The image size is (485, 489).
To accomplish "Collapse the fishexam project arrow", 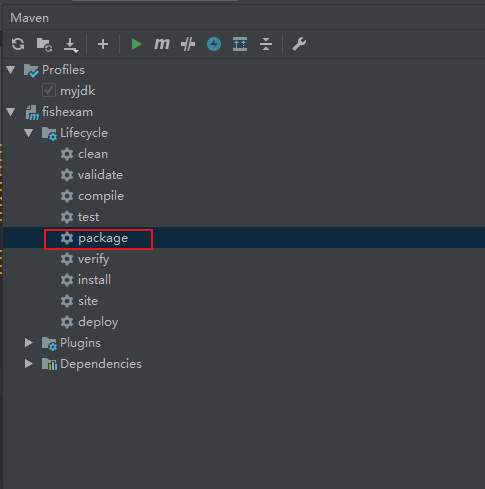I will coord(11,112).
